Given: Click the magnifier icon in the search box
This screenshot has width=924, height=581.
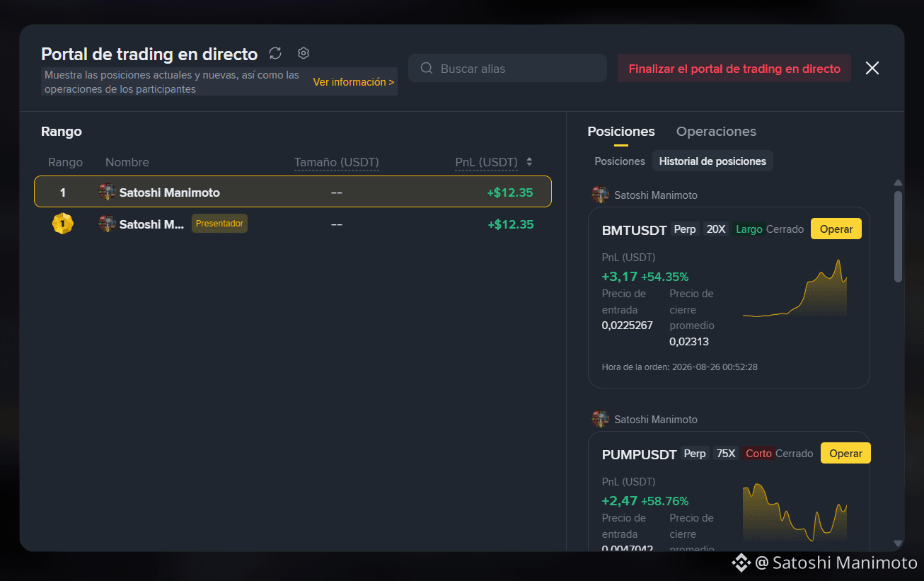Looking at the screenshot, I should (427, 69).
